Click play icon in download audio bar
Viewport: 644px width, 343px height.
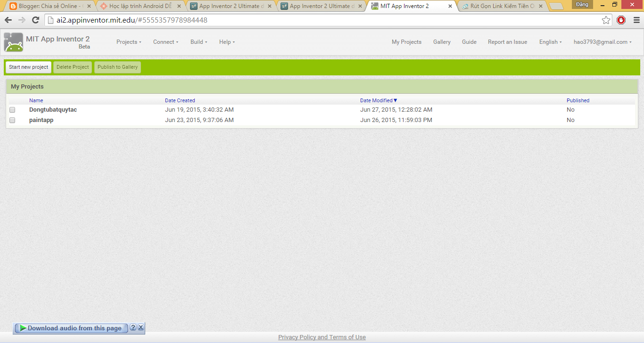coord(23,328)
